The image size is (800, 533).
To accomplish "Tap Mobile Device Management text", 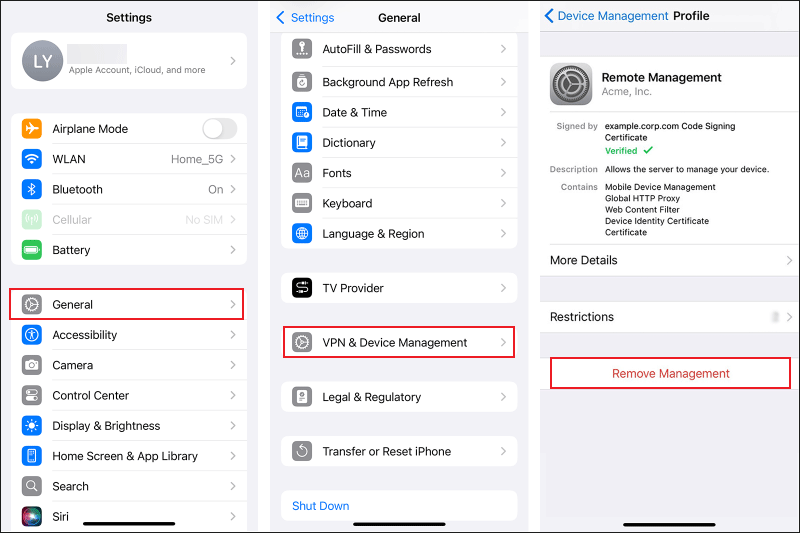I will (660, 187).
